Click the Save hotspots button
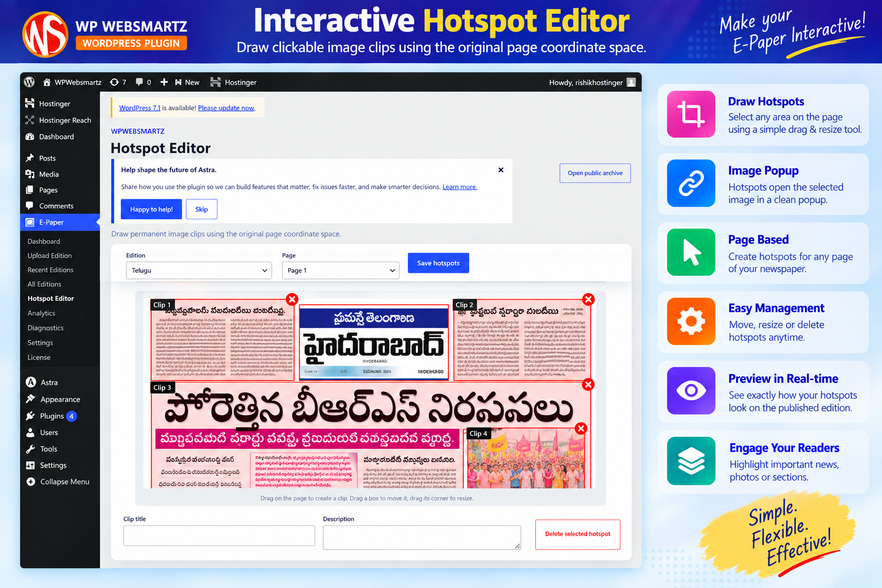The height and width of the screenshot is (588, 882). pos(438,263)
